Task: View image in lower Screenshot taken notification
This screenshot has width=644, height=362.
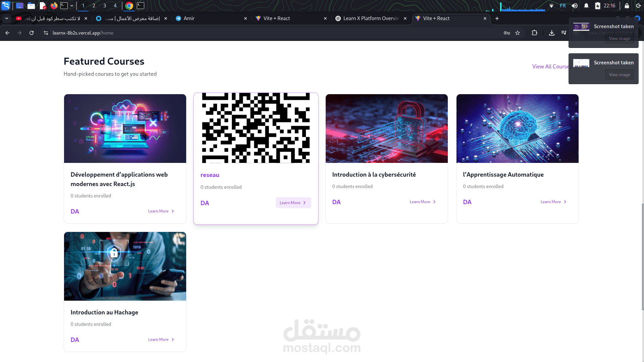Action: tap(620, 75)
